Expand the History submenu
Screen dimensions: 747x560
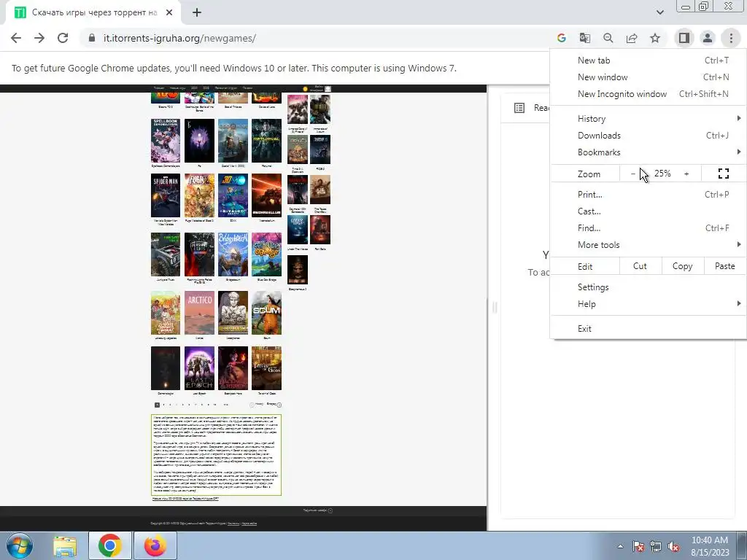pos(648,119)
